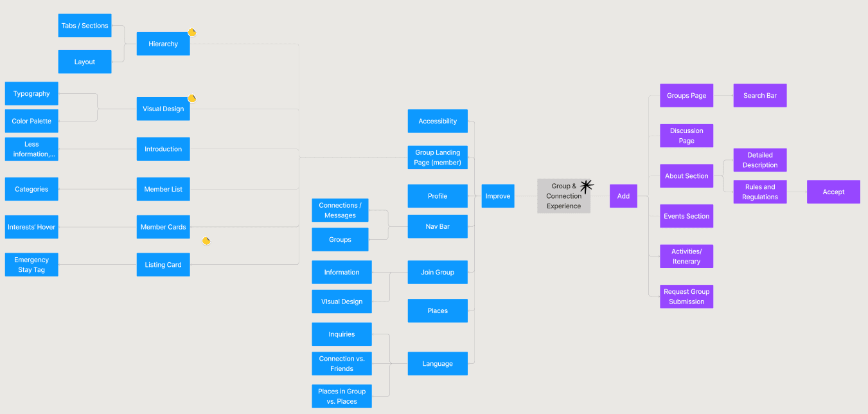Select the Events Section node
This screenshot has width=868, height=414.
coord(686,216)
